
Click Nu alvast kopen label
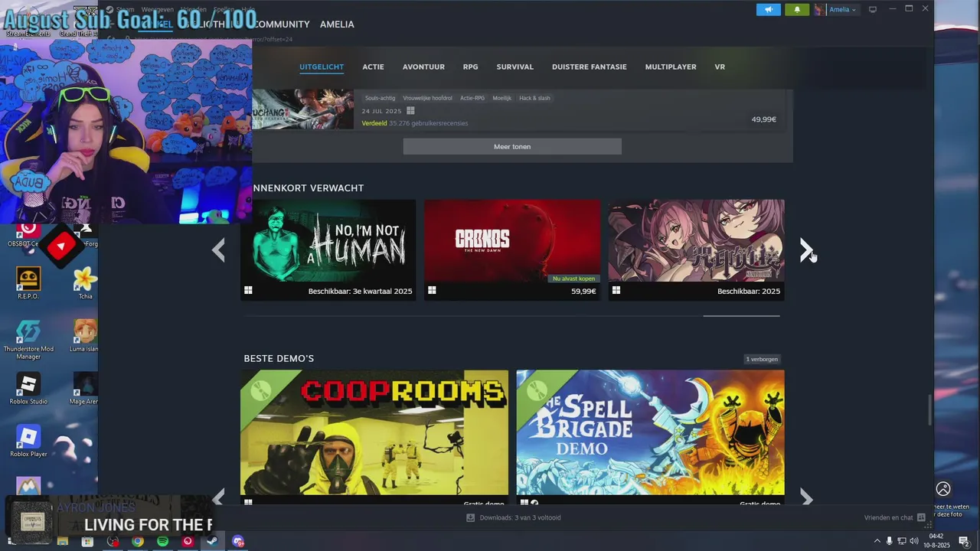pos(574,279)
